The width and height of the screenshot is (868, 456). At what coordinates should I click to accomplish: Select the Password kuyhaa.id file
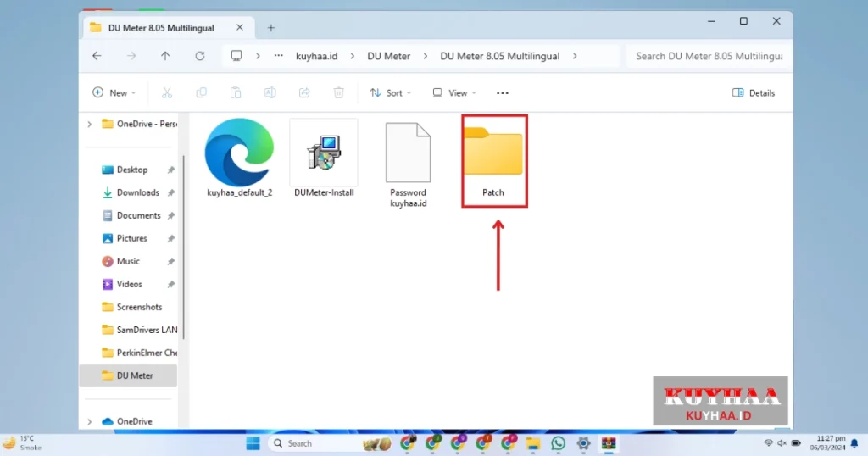coord(408,165)
